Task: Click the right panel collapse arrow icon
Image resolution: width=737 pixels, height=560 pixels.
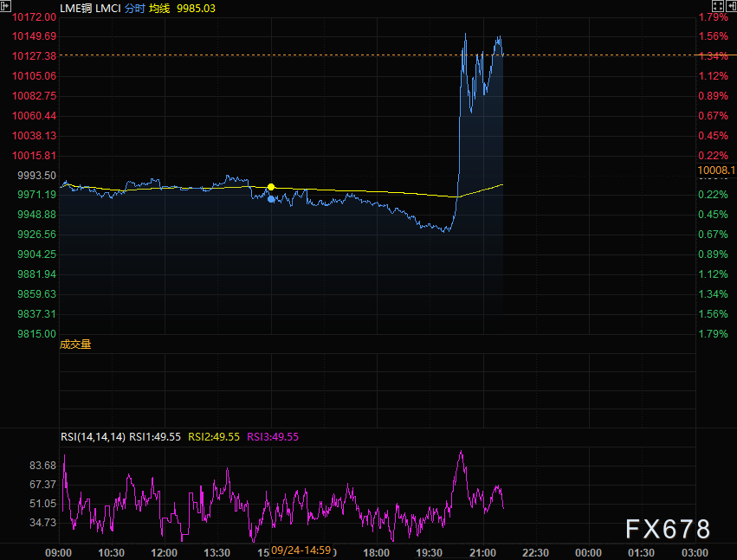Action: pos(729,8)
